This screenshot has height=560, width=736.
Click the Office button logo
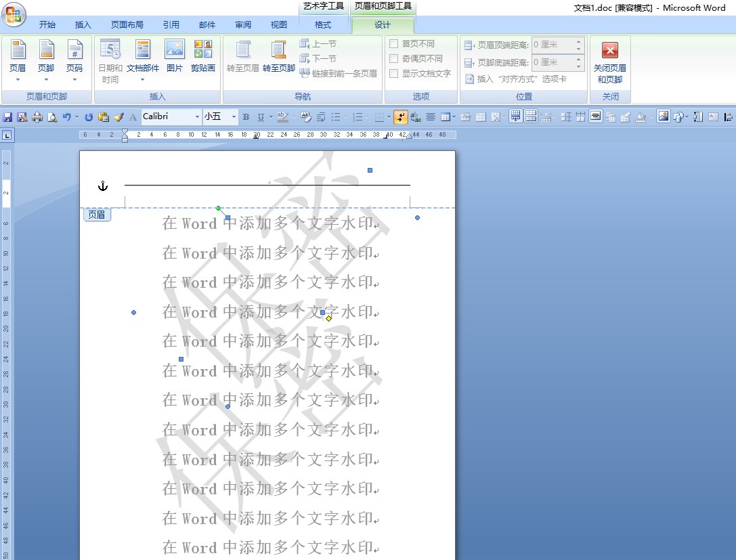(x=14, y=14)
